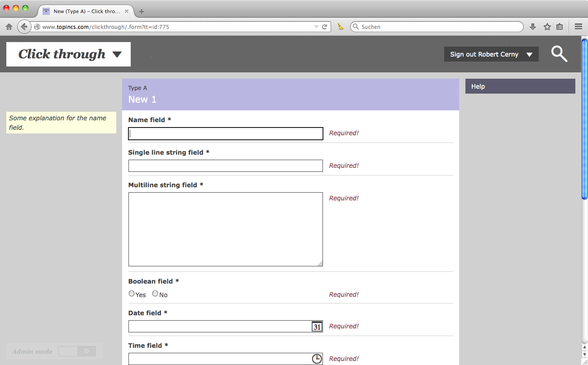The image size is (588, 365).
Task: Open the clock time picker icon
Action: (317, 359)
